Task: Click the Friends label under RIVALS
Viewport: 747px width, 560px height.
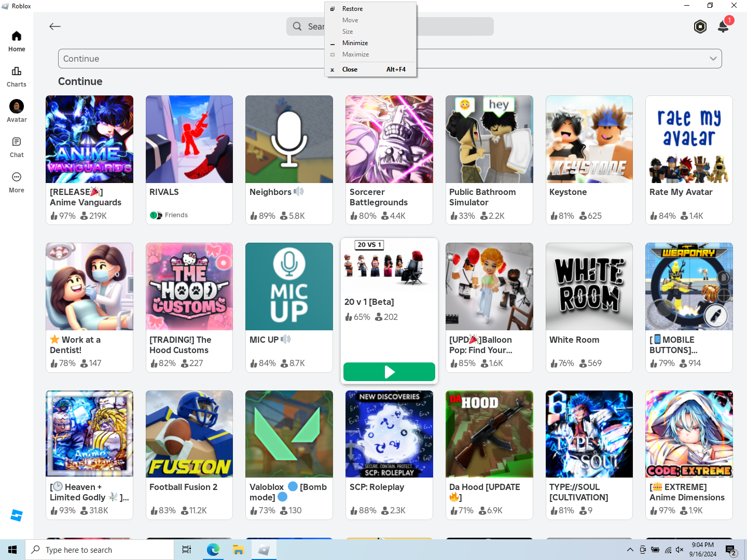Action: pyautogui.click(x=176, y=215)
